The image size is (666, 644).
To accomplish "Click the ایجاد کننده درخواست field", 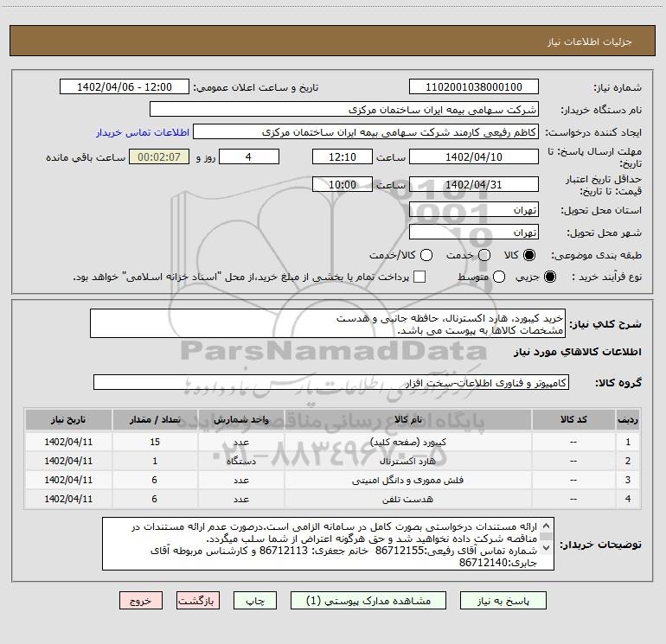I will [366, 131].
